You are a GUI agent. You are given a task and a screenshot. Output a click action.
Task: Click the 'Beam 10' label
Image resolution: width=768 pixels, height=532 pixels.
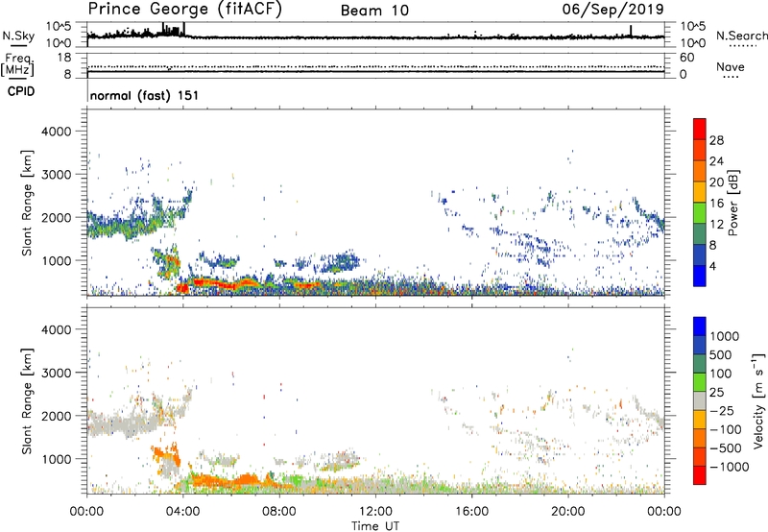[374, 11]
